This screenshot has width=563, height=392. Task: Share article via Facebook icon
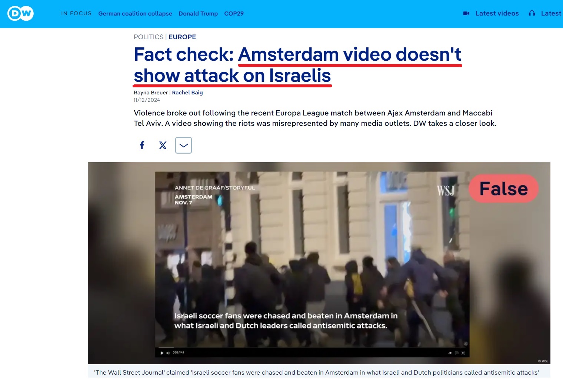tap(142, 145)
